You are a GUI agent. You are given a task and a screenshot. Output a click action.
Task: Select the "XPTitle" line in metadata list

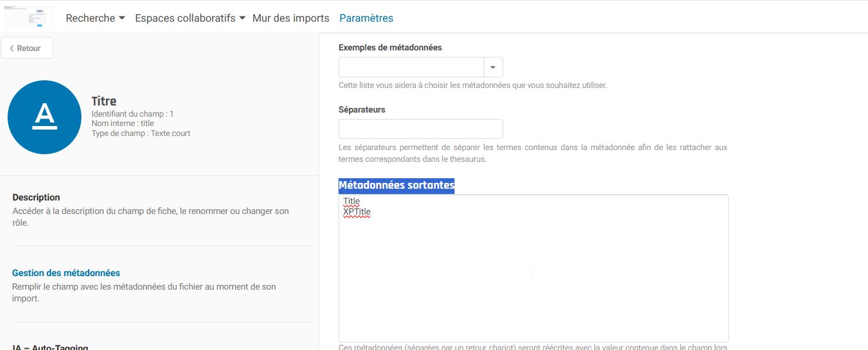356,212
